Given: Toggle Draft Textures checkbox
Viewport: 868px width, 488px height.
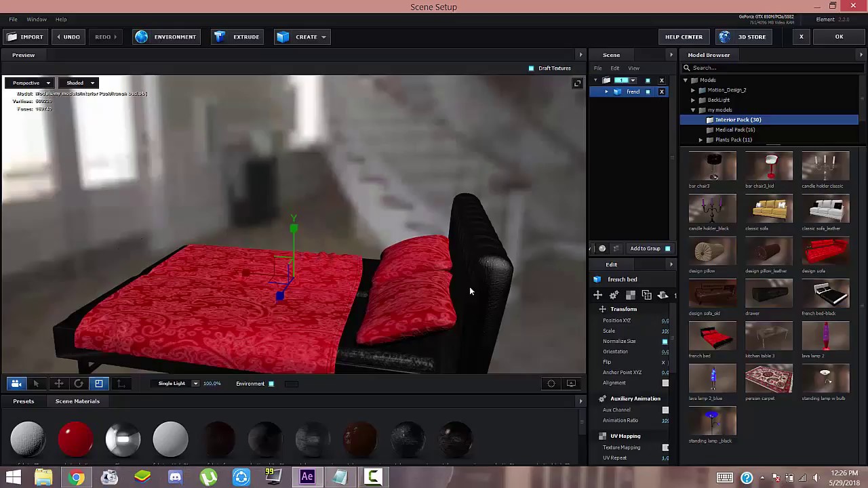Looking at the screenshot, I should [x=531, y=68].
